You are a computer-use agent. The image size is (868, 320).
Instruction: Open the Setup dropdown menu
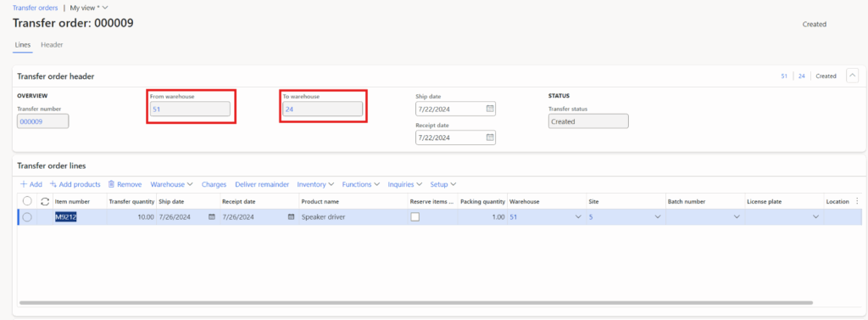(443, 184)
